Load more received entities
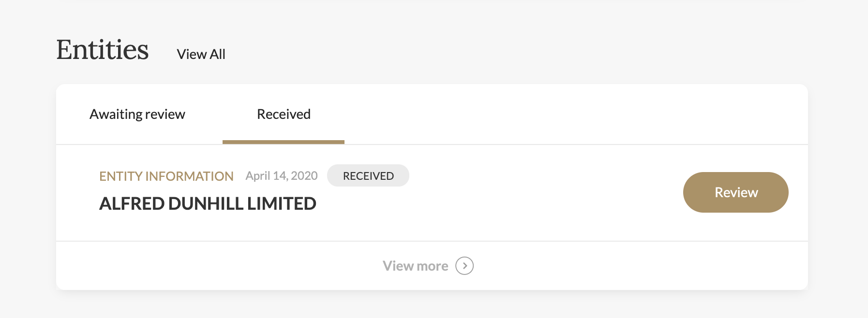This screenshot has height=318, width=868. pos(415,266)
